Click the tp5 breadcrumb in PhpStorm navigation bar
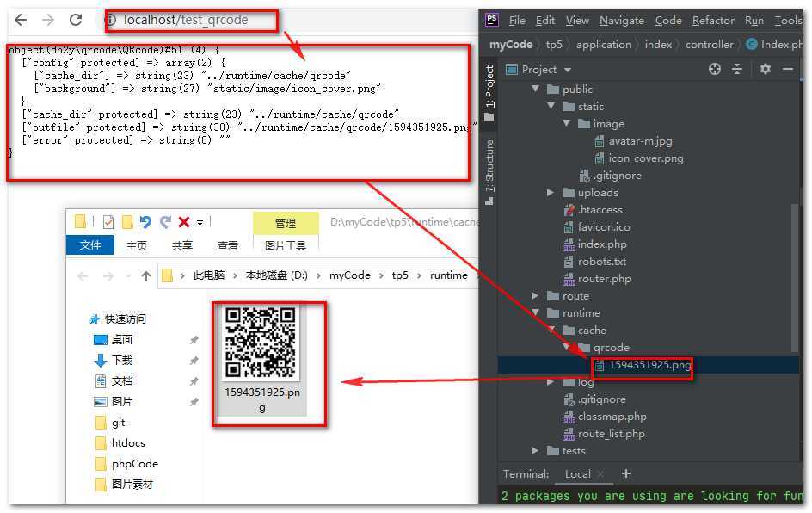 click(554, 45)
